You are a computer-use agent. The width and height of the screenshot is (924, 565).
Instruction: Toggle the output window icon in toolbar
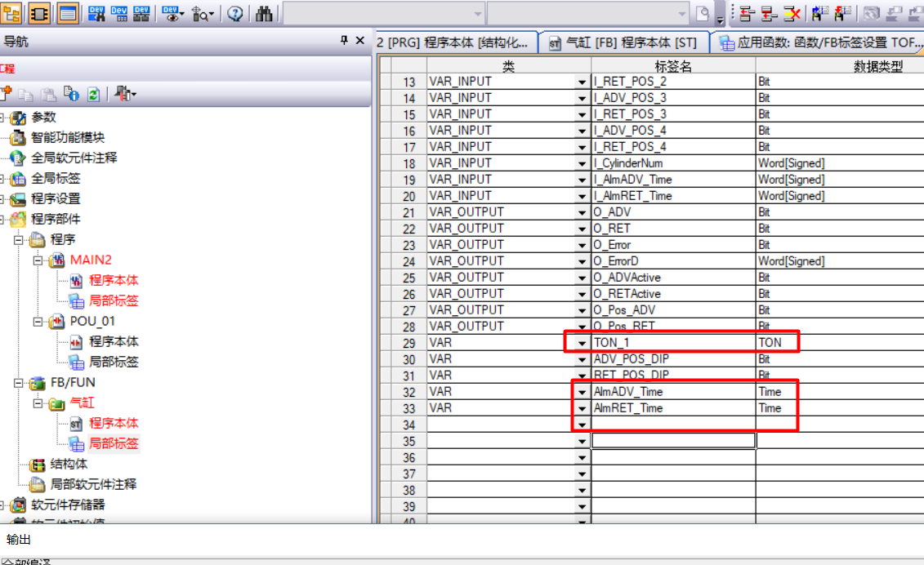[x=67, y=13]
